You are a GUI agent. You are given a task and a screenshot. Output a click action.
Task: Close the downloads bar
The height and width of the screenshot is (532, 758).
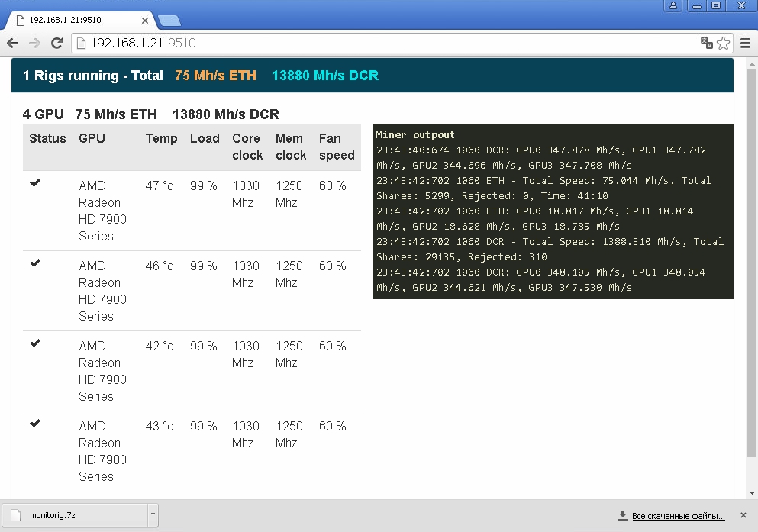[743, 515]
